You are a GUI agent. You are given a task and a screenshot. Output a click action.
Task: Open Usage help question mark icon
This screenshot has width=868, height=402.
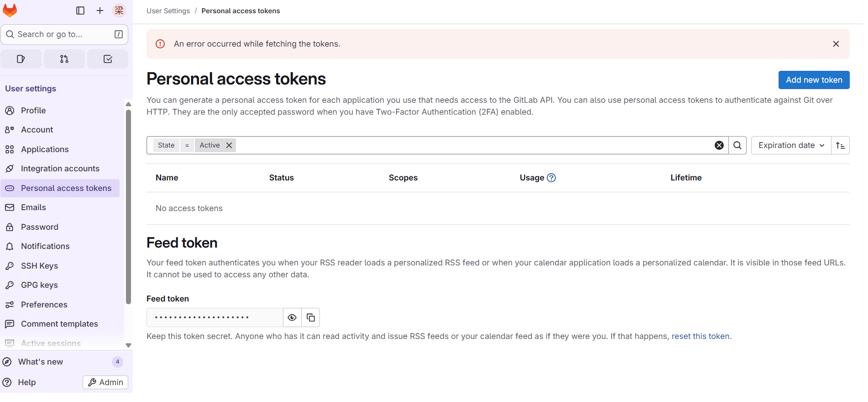click(551, 178)
